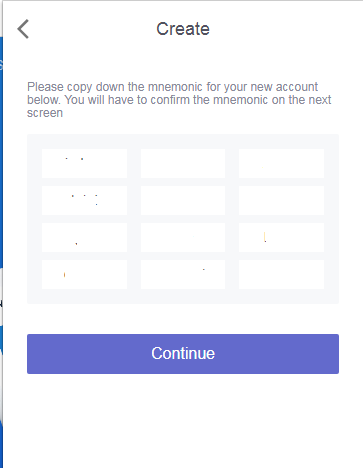
Task: Select the middle mnemonic word box in row three
Action: 183,237
